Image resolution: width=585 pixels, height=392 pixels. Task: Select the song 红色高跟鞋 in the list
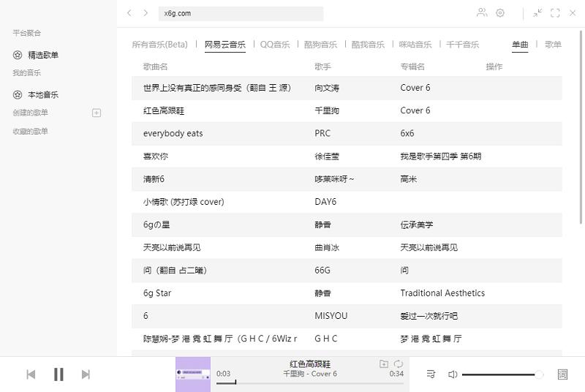[164, 110]
